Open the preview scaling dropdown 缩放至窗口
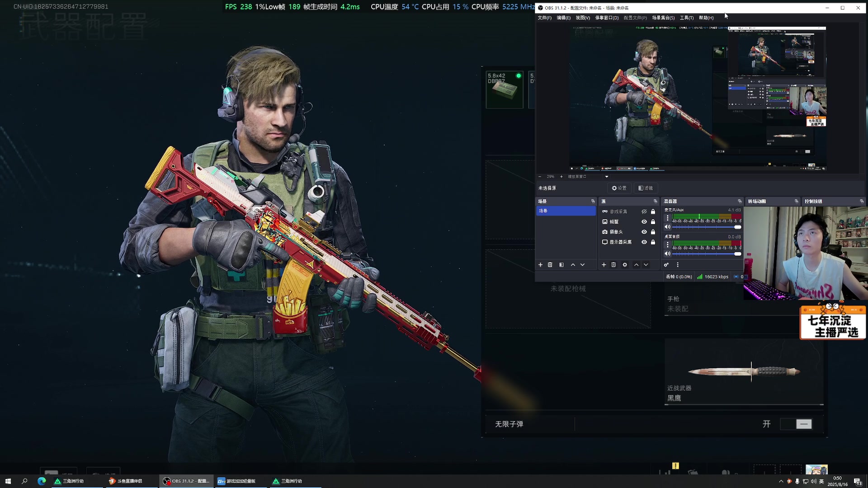 (x=588, y=177)
